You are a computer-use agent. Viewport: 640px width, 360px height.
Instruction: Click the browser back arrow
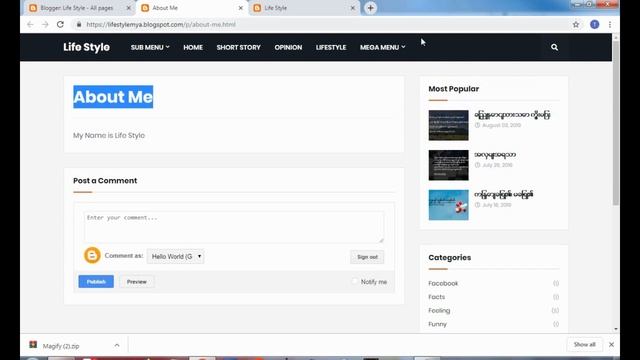tap(30, 24)
